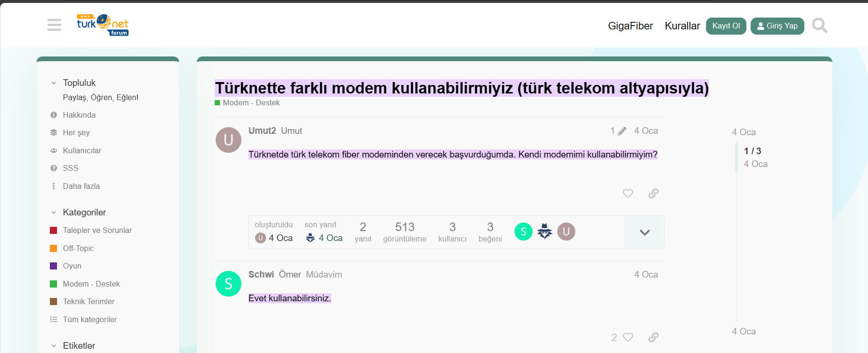
Task: Open GigaFiber header menu link
Action: pos(630,26)
